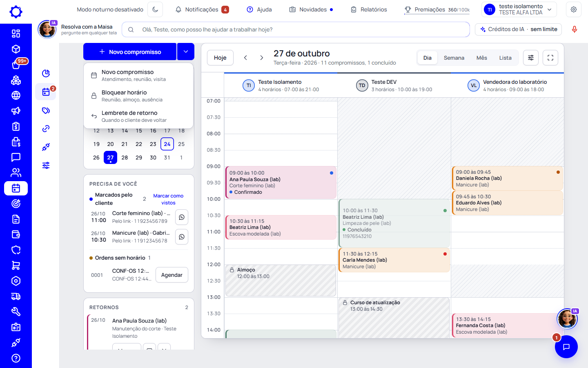This screenshot has height=368, width=588.
Task: Go to Hoje in calendar
Action: click(220, 58)
